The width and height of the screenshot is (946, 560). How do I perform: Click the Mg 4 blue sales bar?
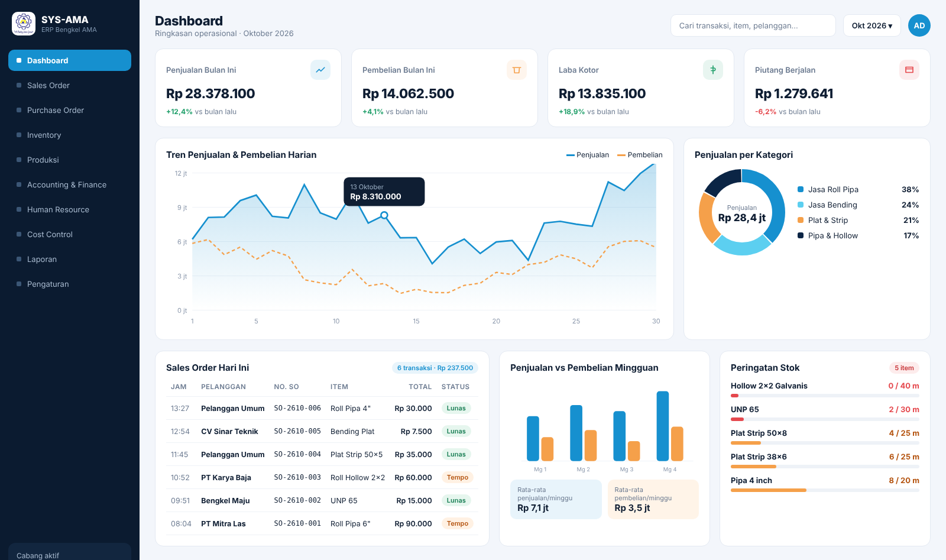coord(663,426)
